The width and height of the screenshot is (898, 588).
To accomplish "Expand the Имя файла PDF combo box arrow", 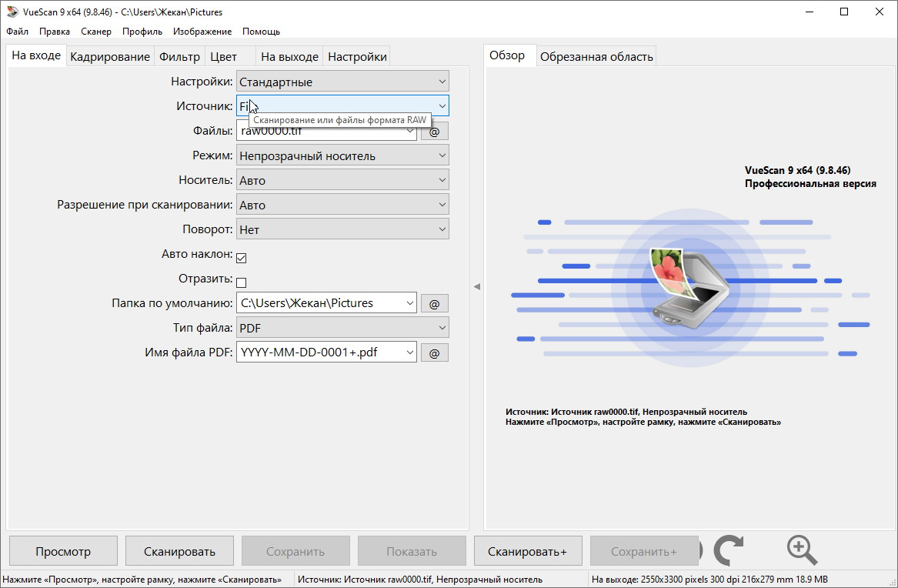I will (409, 352).
